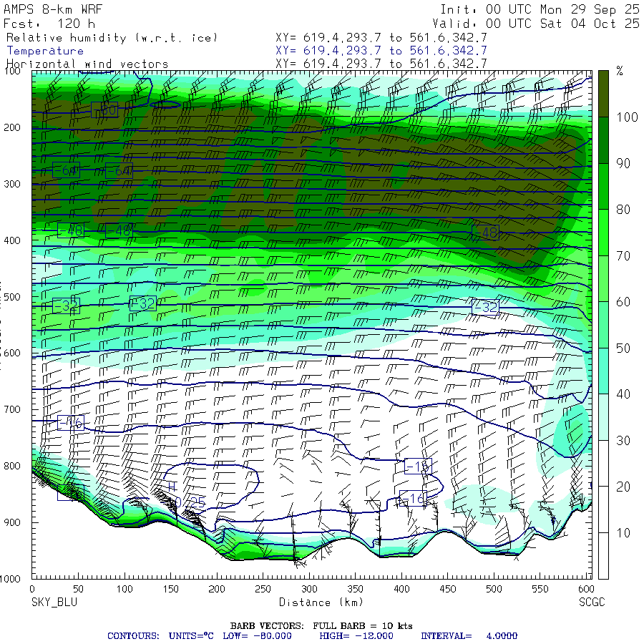The width and height of the screenshot is (644, 644).
Task: Select the '-32' contour label near 500 km
Action: tap(485, 307)
